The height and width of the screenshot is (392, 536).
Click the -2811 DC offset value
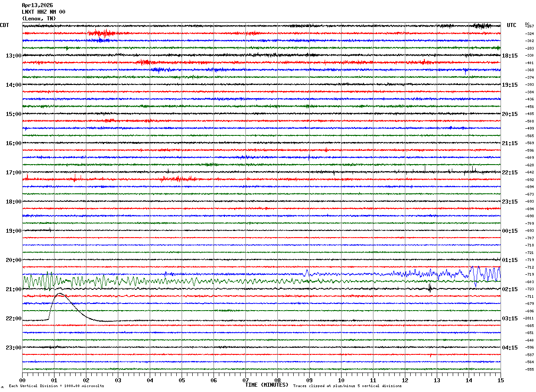529,319
